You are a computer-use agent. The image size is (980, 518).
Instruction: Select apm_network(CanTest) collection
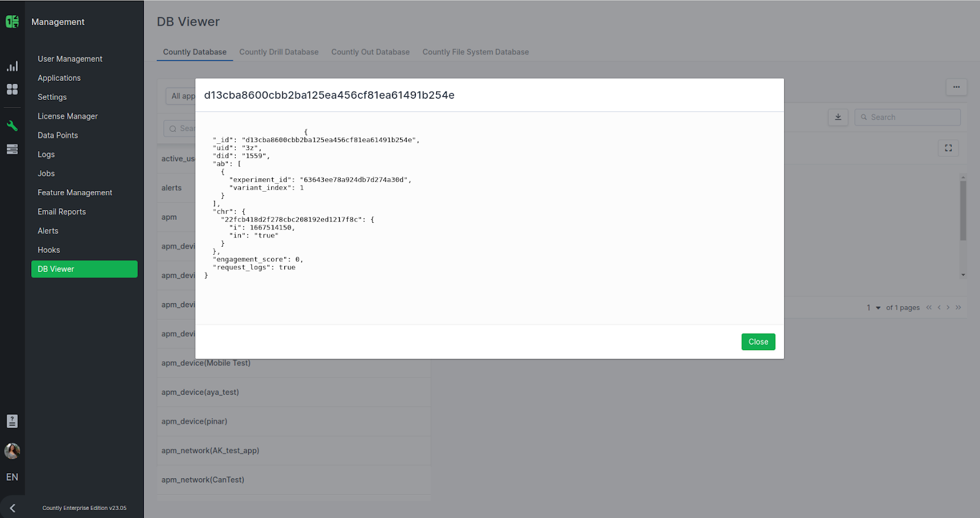coord(294,480)
